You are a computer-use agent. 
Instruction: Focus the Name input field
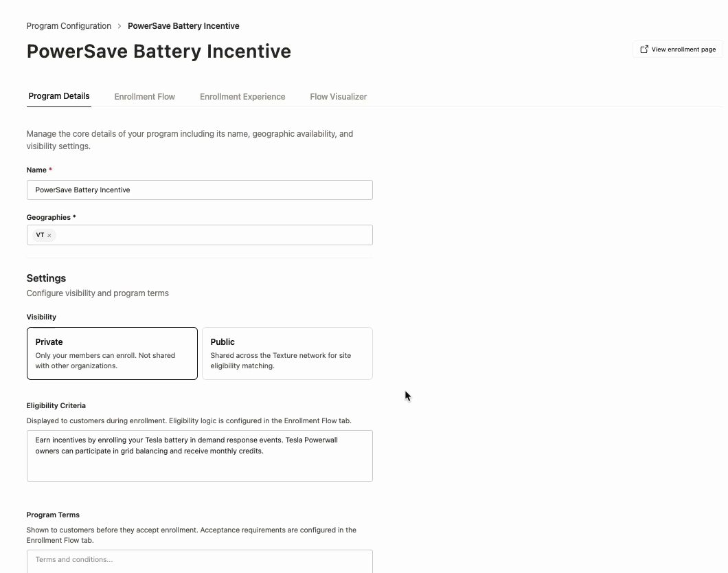200,190
